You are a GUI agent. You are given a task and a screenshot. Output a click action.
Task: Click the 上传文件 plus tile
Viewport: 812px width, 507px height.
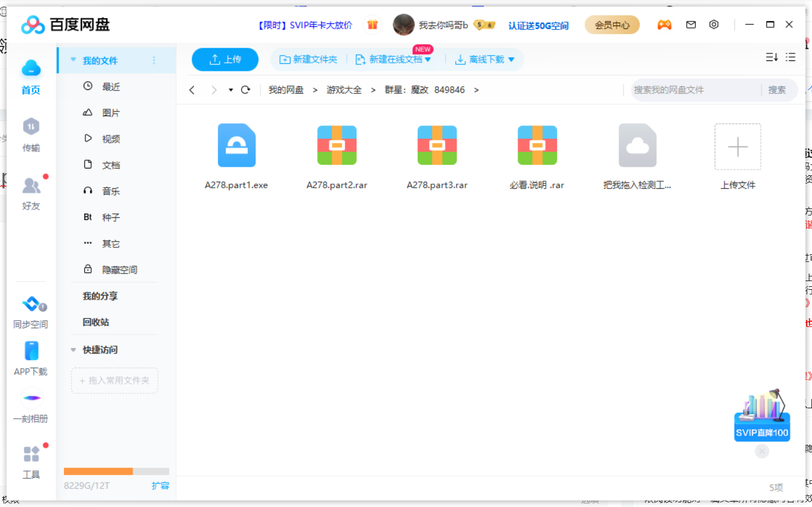coord(738,147)
